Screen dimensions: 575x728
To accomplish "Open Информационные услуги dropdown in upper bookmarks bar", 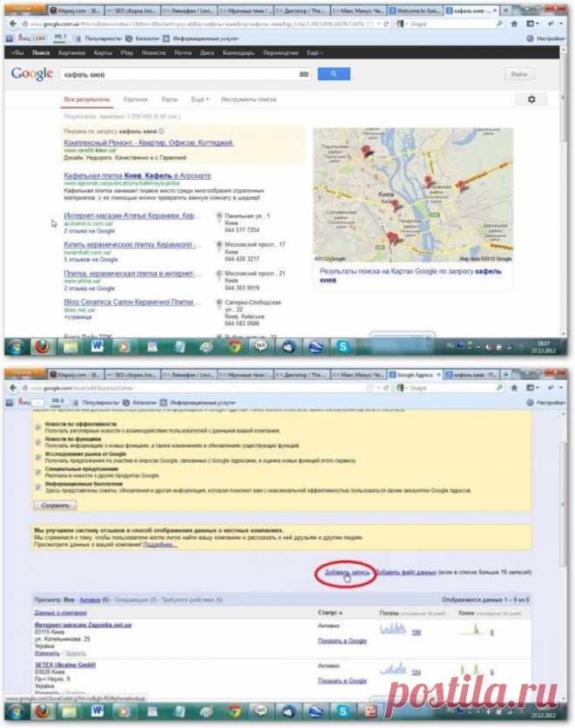I will (201, 38).
